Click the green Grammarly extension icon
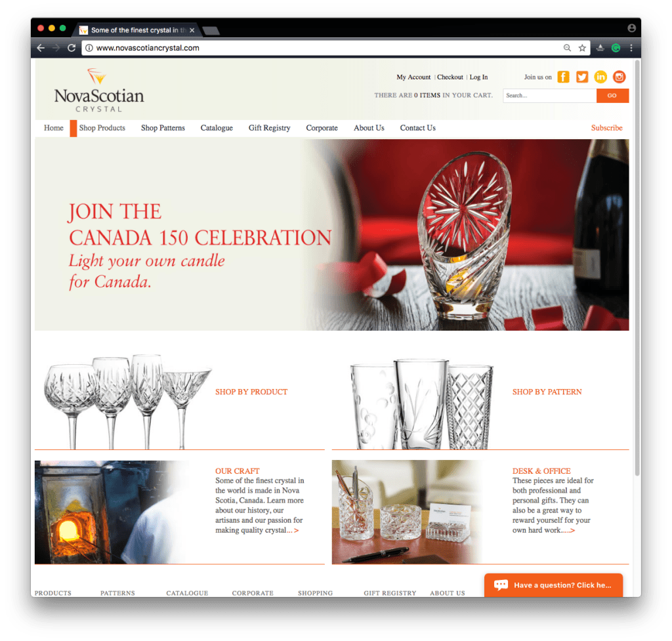Image resolution: width=672 pixels, height=641 pixels. (x=616, y=48)
